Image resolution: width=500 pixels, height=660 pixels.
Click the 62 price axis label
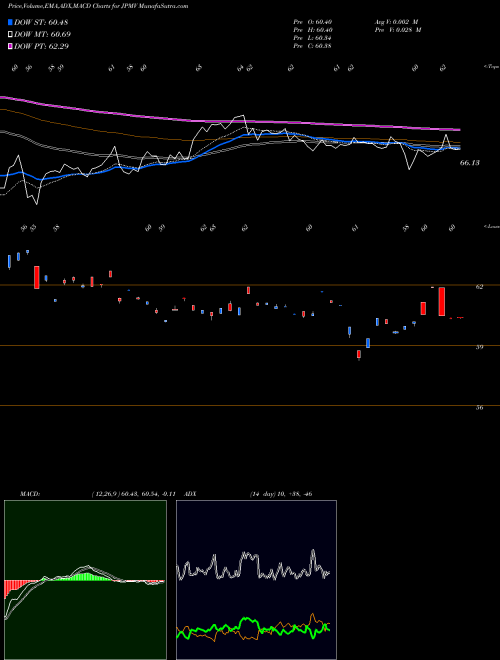pyautogui.click(x=479, y=287)
